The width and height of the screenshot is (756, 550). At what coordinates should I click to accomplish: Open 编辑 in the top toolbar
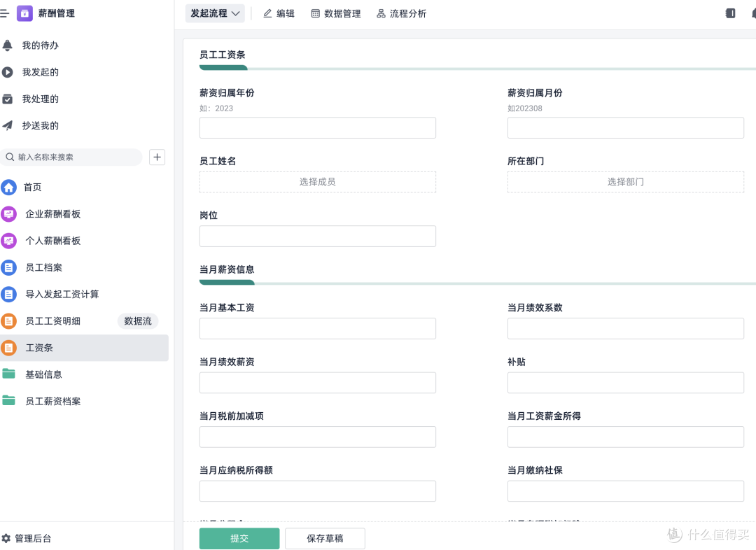pyautogui.click(x=279, y=13)
